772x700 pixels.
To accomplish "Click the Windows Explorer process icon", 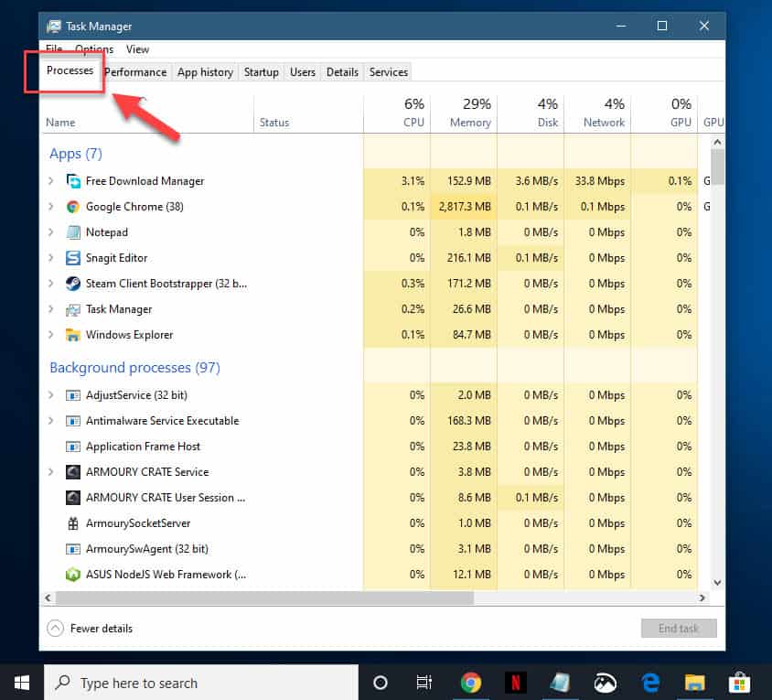I will click(x=73, y=335).
